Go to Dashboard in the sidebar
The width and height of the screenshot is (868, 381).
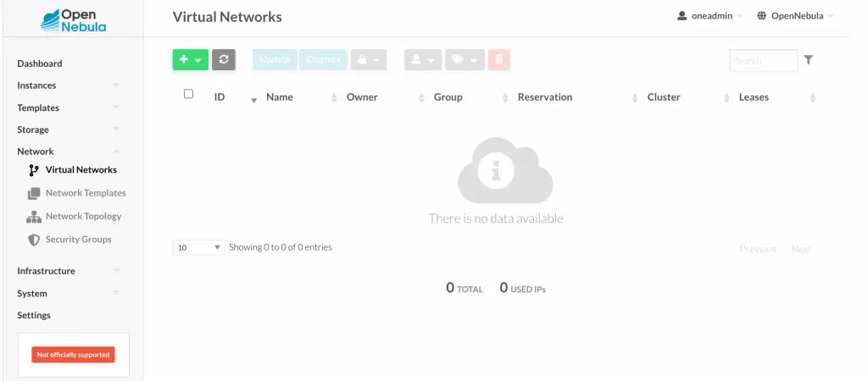(39, 63)
